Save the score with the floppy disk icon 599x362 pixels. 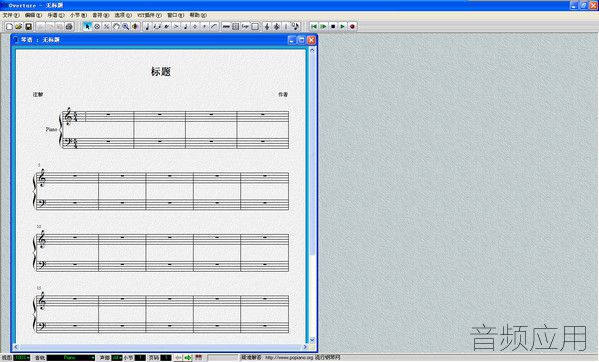point(28,26)
